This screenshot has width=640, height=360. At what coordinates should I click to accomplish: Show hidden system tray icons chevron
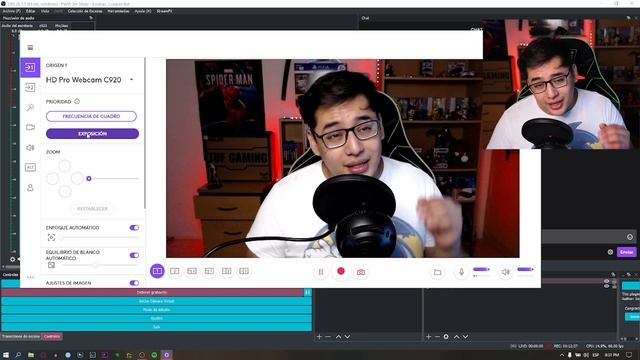tap(562, 355)
